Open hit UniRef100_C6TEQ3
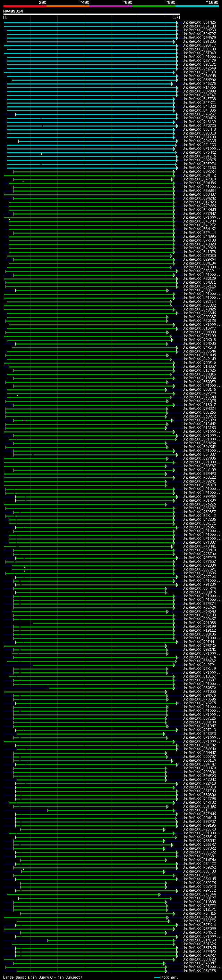Screen dimensions: 222x980 (x=199, y=27)
